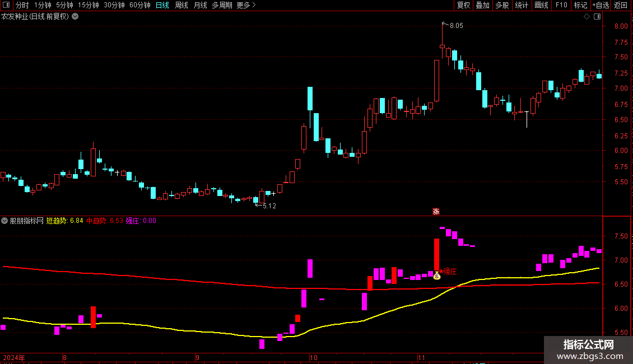Viewport: 633px width, 364px height.
Task: Open indicator dropdown beside 股朋指标网
Action: click(4, 221)
